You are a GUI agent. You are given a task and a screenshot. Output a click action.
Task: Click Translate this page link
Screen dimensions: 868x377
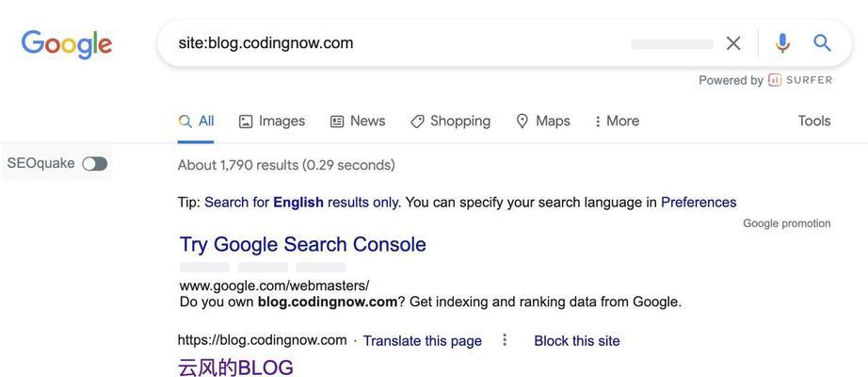tap(423, 341)
